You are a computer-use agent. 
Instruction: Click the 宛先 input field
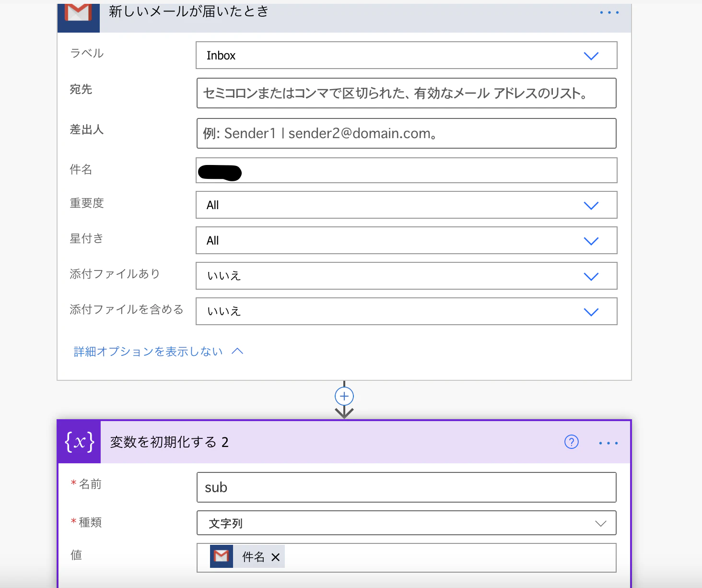point(407,93)
